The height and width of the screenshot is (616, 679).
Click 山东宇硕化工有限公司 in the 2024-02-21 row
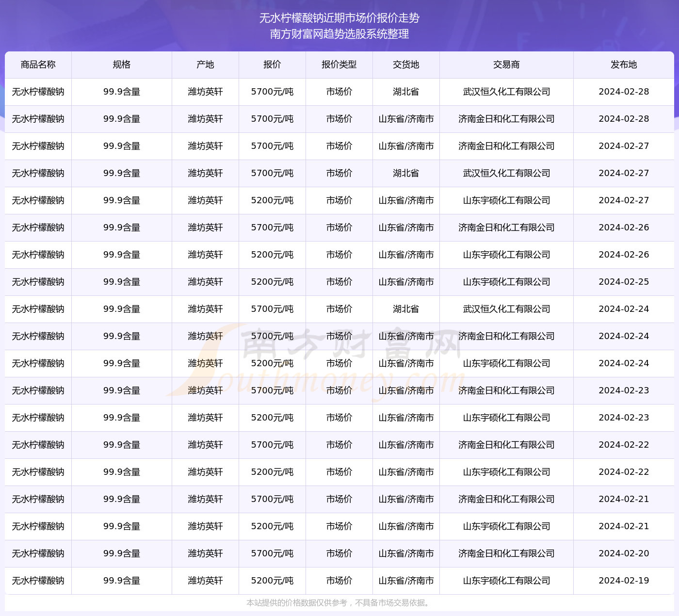tap(506, 526)
